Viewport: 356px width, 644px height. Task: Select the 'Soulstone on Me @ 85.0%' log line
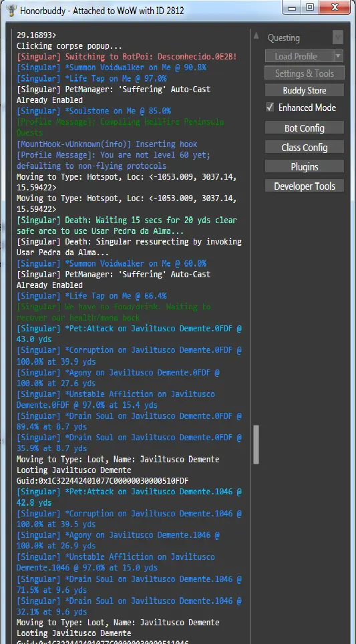click(x=94, y=110)
